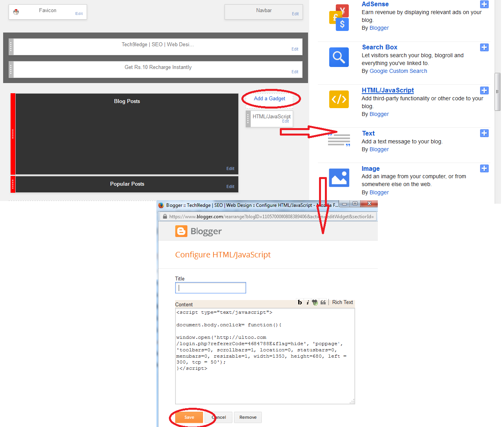Viewport: 504px width, 427px height.
Task: Click the bold formatting icon in Content editor
Action: [299, 302]
